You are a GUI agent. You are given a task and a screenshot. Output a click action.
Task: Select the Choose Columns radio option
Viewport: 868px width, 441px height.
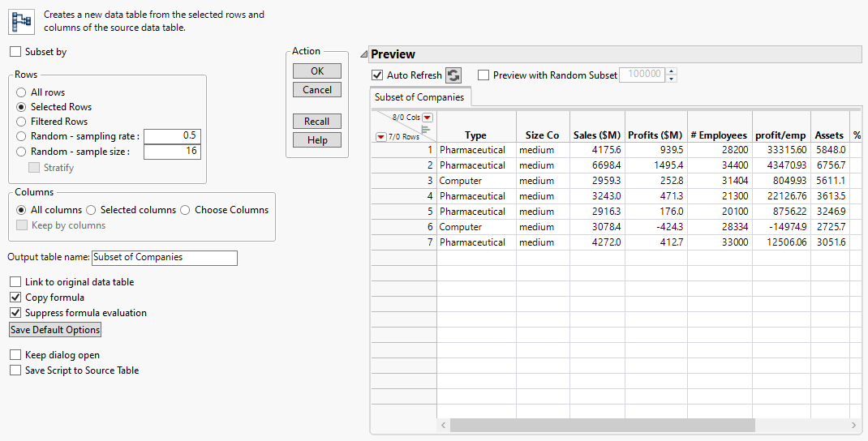[187, 210]
